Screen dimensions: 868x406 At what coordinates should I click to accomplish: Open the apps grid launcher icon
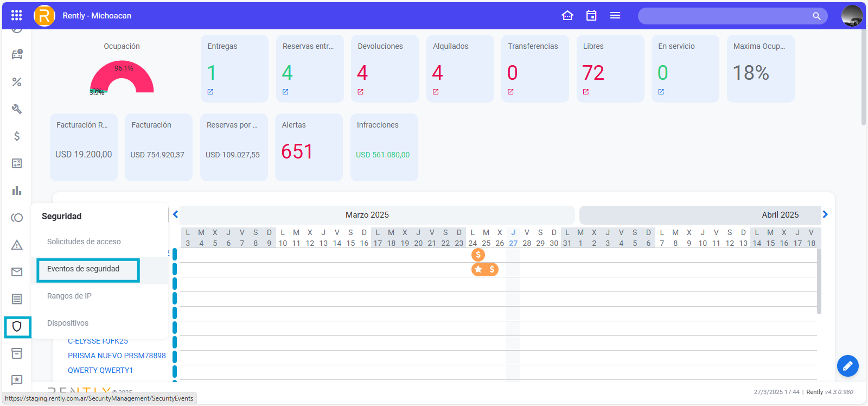click(16, 16)
